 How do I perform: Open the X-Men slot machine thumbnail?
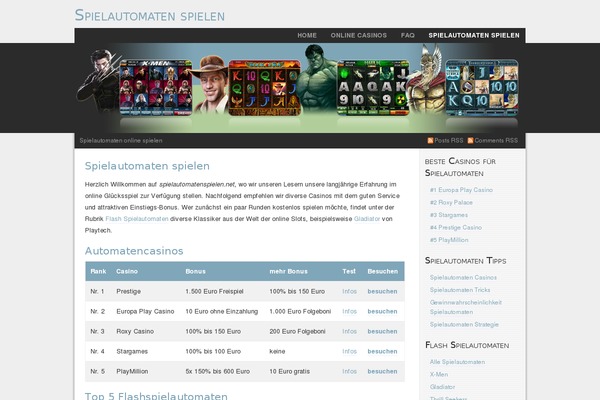pos(156,88)
